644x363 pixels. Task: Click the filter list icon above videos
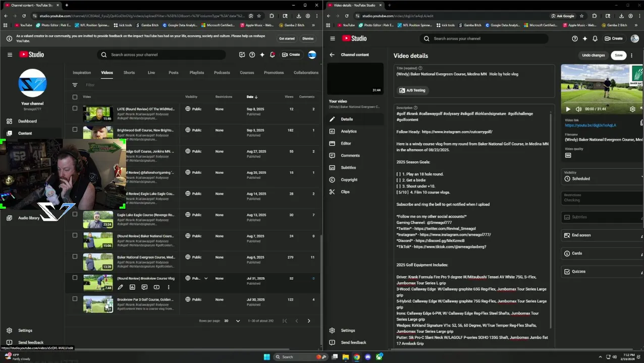click(x=75, y=85)
